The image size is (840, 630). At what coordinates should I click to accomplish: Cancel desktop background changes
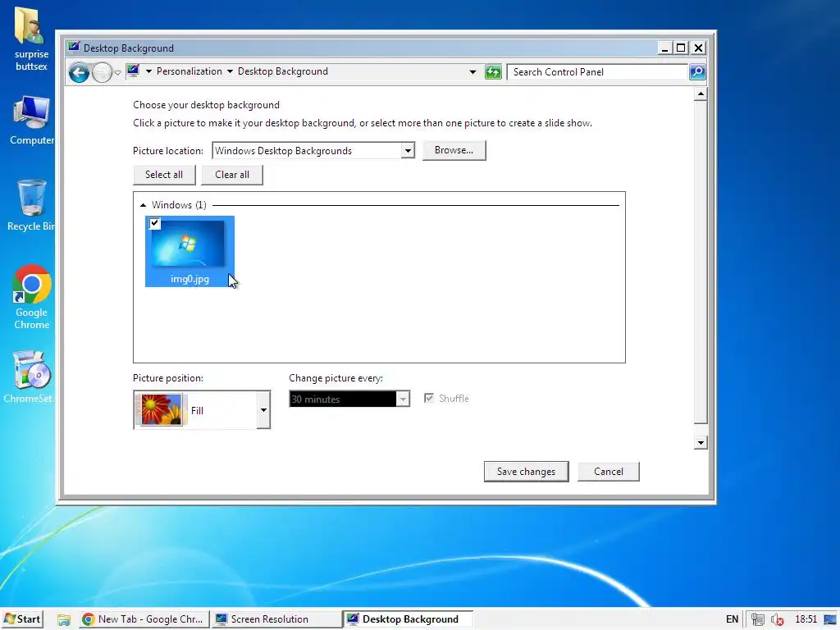(x=609, y=472)
